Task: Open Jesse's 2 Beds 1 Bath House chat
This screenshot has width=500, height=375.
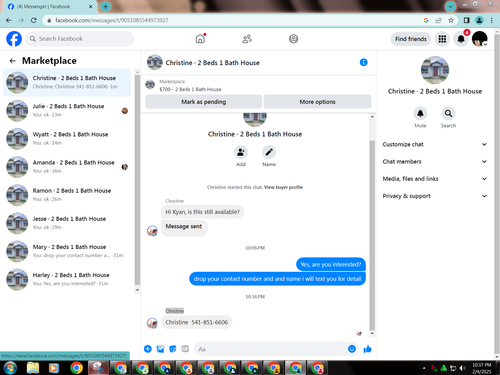Action: click(x=67, y=223)
